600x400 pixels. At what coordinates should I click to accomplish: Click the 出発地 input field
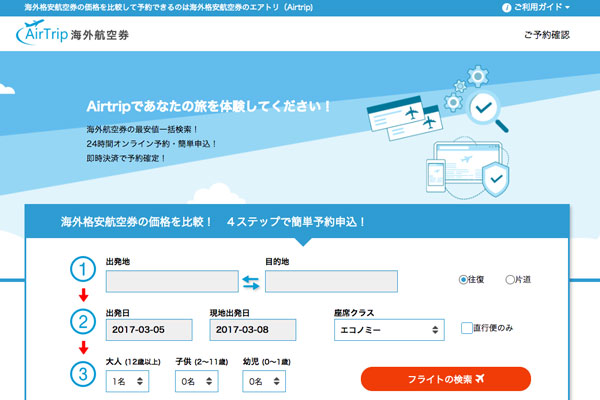coord(172,281)
